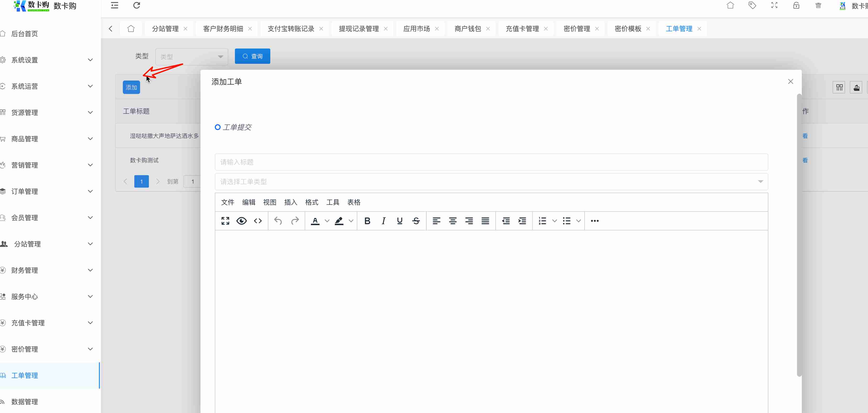Click the refresh icon in top bar

(x=136, y=5)
